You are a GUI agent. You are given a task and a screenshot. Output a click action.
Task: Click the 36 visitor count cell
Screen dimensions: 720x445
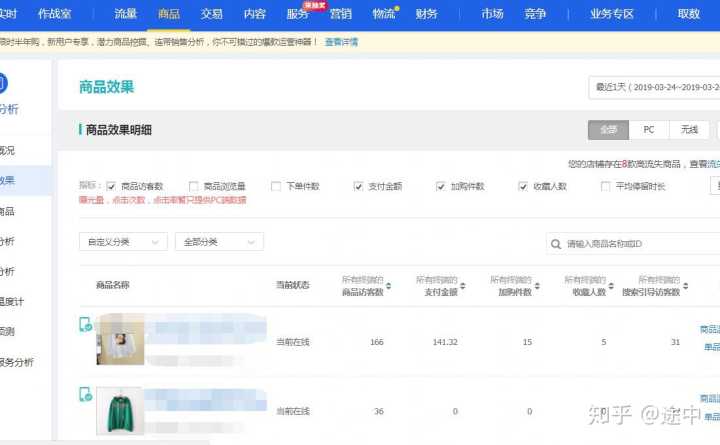[x=378, y=411]
